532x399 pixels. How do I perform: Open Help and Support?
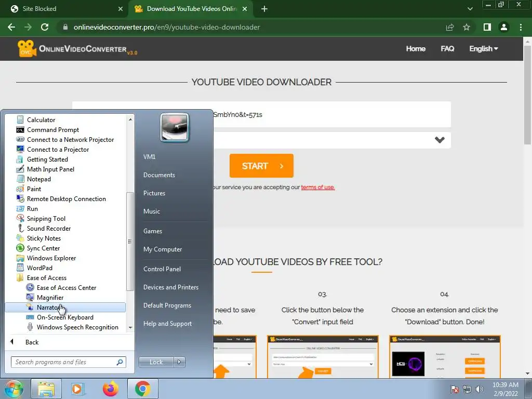pos(167,323)
